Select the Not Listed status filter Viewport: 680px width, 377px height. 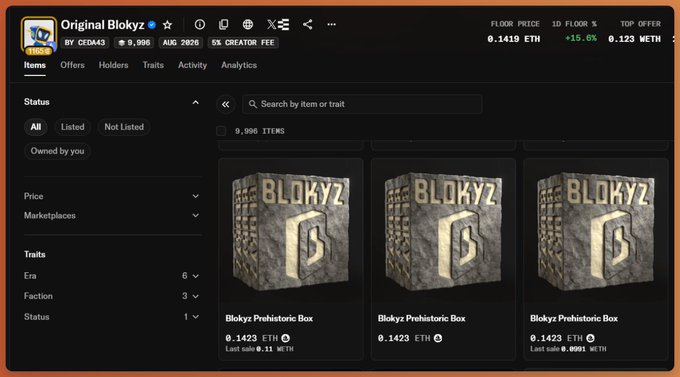(x=124, y=127)
